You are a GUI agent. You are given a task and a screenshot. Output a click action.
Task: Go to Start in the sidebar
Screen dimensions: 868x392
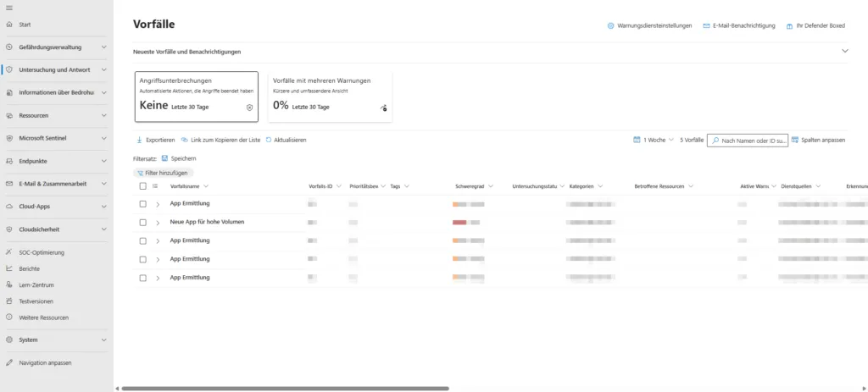pyautogui.click(x=25, y=25)
